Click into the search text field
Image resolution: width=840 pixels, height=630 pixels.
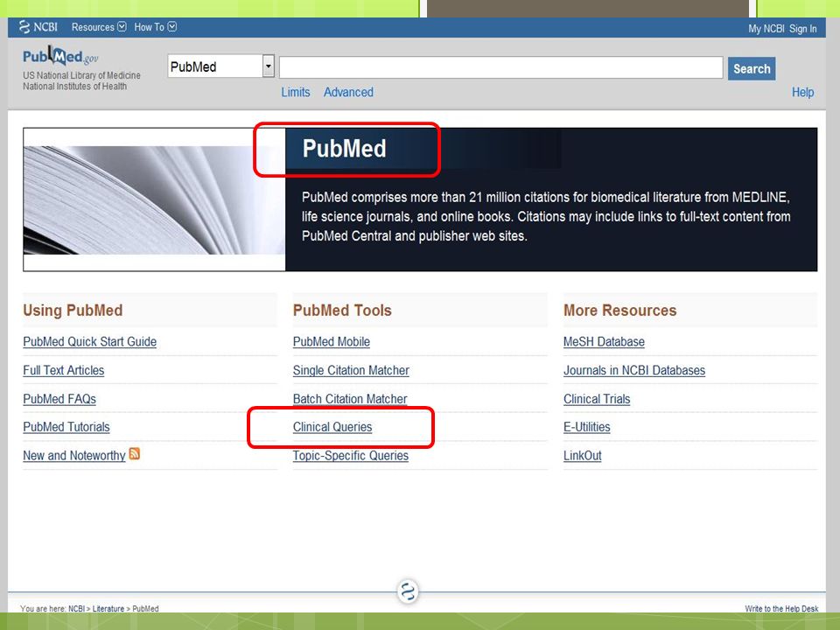(500, 67)
